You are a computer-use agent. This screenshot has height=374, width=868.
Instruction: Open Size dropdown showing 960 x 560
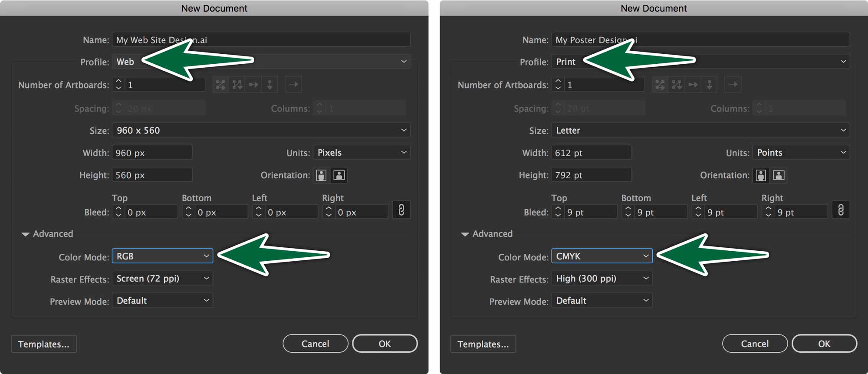261,130
